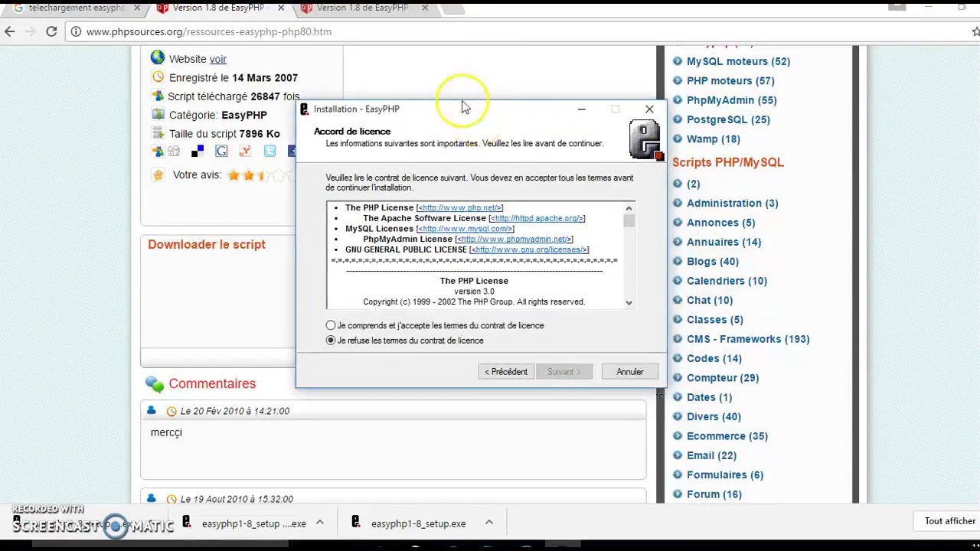Open menu for easyphp1-8_setup.exe download
The height and width of the screenshot is (551, 980).
[x=489, y=523]
